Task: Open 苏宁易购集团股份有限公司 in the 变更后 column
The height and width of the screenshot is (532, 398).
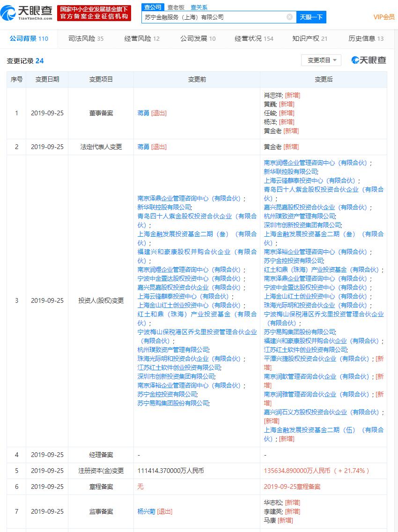Action: point(300,332)
